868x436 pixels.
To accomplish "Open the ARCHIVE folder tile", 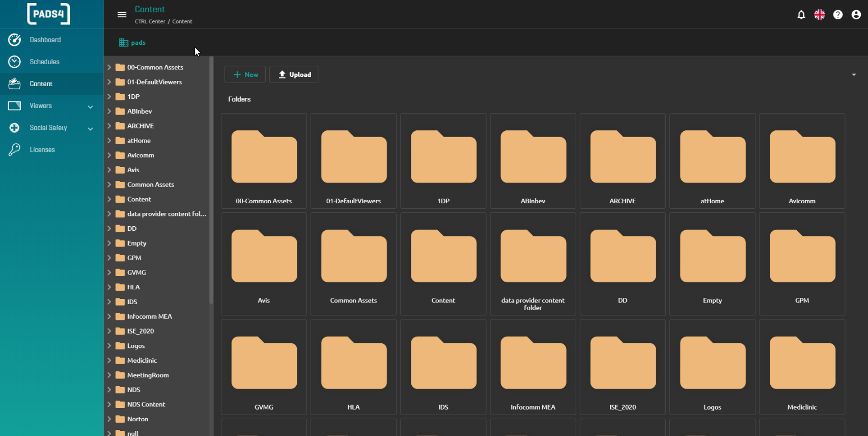I will (623, 161).
